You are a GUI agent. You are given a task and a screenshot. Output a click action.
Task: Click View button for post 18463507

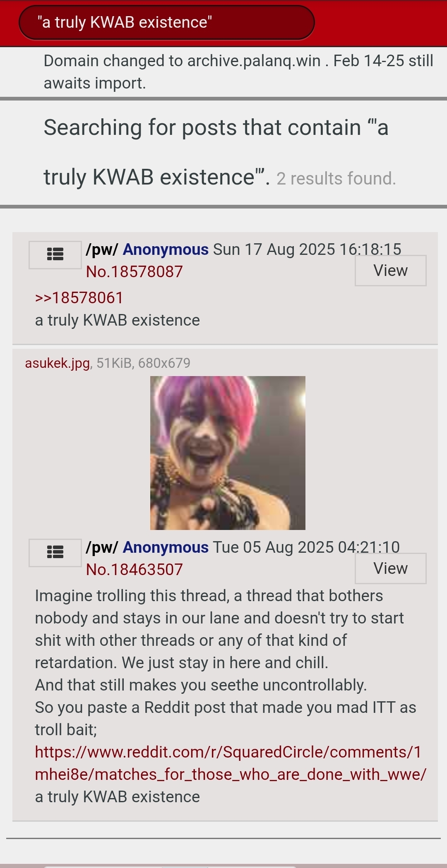[390, 568]
